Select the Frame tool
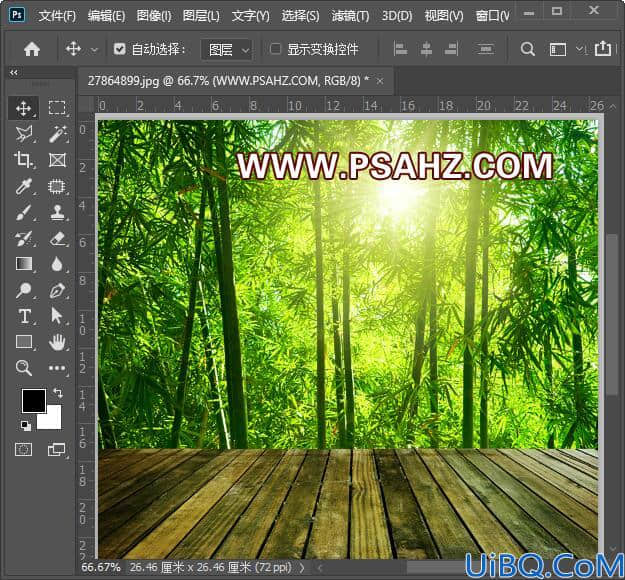 point(57,160)
